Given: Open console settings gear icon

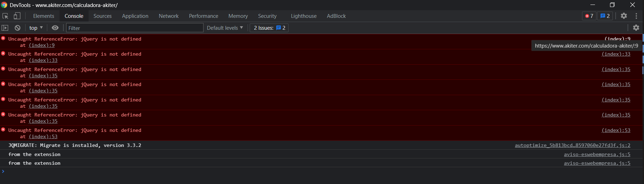Looking at the screenshot, I should (636, 28).
